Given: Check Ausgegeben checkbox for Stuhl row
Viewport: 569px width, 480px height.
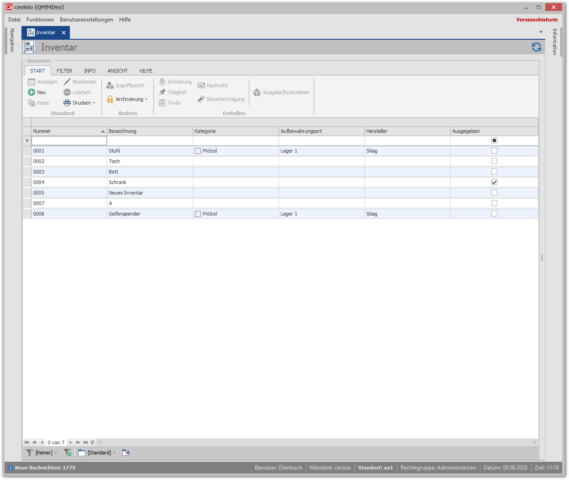Looking at the screenshot, I should (x=494, y=151).
